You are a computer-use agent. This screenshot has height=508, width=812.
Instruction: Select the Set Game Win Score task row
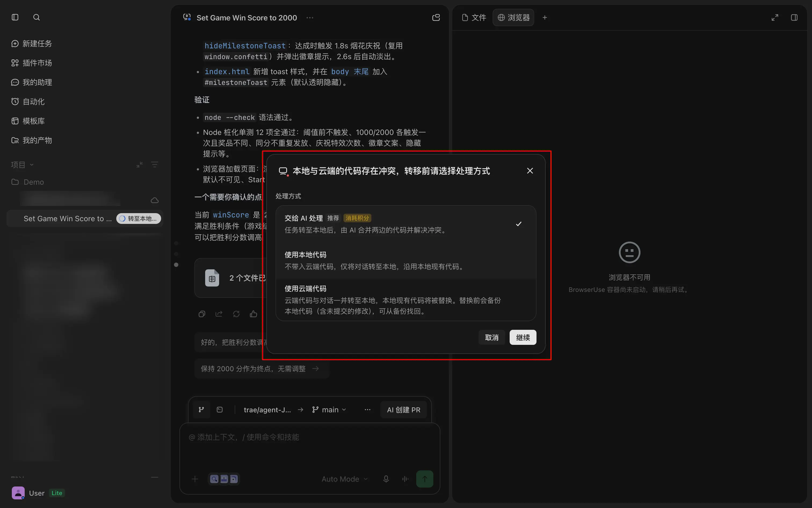[x=85, y=218]
